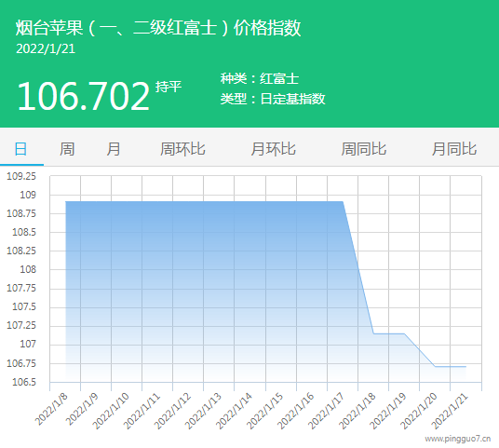This screenshot has height=448, width=499.
Task: Click the 2022/1/20 data point
Action: 435,366
